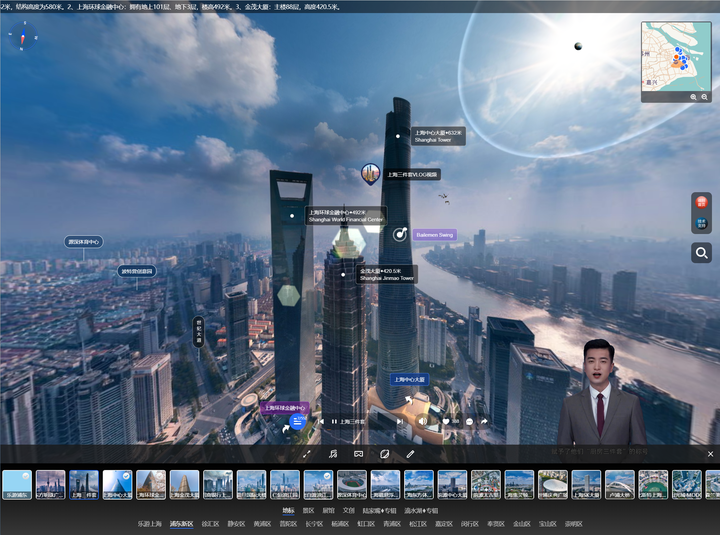
Task: Select the 闵行区 district tab
Action: [x=470, y=524]
